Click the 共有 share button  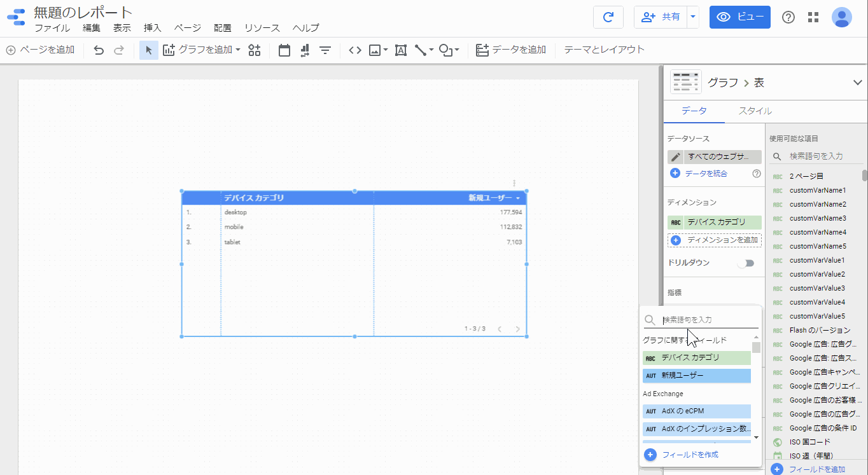pyautogui.click(x=661, y=17)
